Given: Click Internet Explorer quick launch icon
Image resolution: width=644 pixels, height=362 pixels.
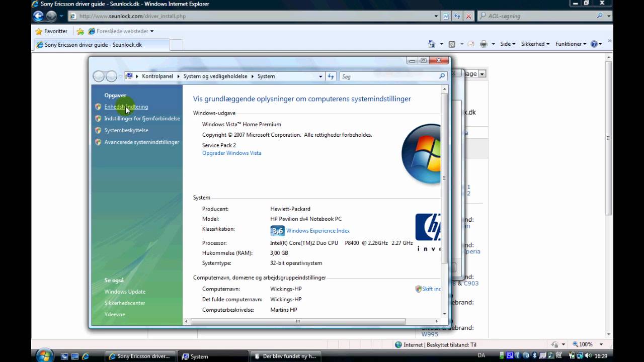Looking at the screenshot, I should [85, 356].
